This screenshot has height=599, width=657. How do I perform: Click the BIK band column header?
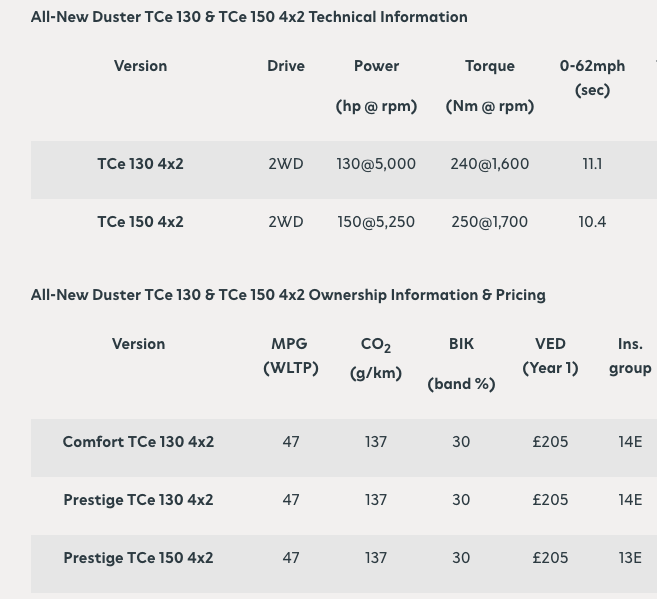tap(461, 364)
